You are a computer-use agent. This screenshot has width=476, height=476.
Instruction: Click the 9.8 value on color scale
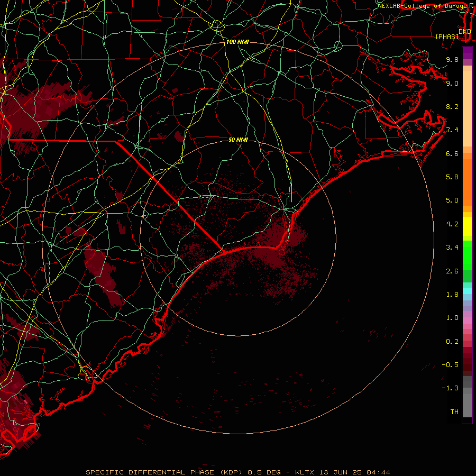pyautogui.click(x=452, y=59)
